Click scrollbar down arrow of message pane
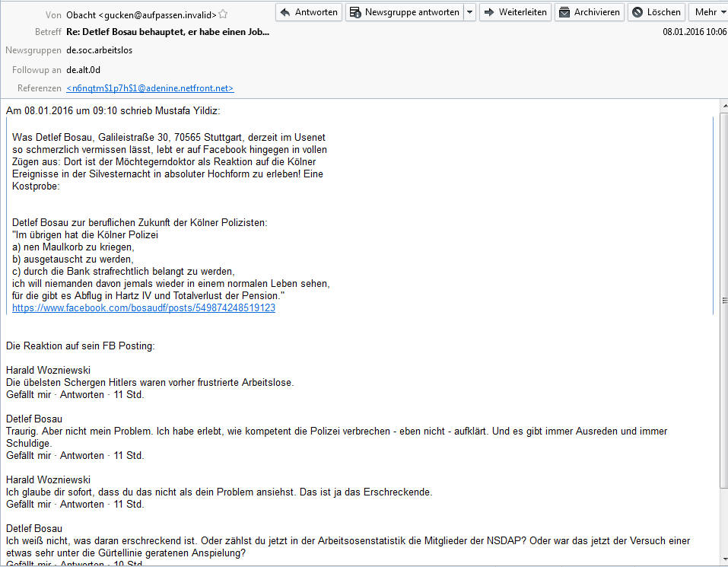Screen dimensions: 728x567 click(724, 560)
